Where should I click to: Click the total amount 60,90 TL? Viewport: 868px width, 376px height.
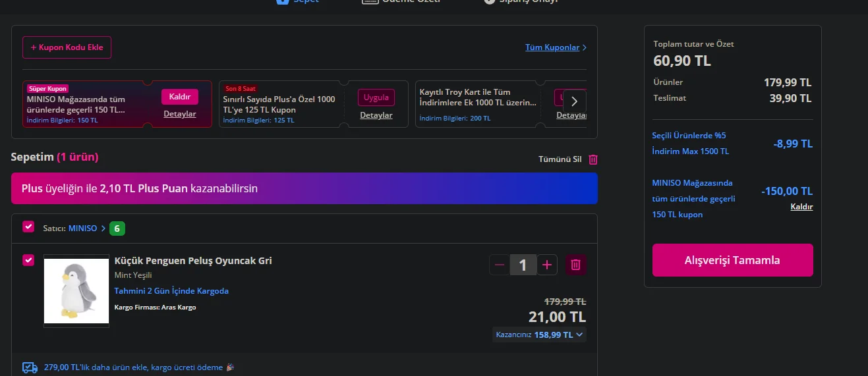coord(682,61)
